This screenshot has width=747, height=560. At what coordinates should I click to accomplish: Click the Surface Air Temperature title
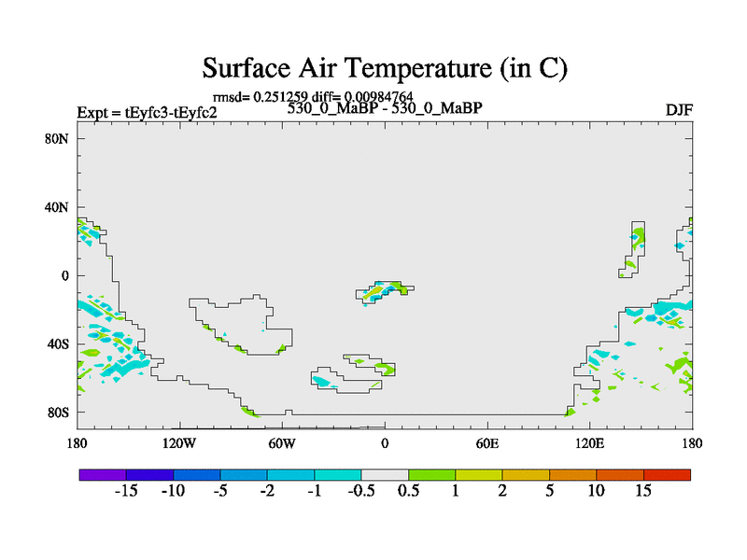coord(385,68)
